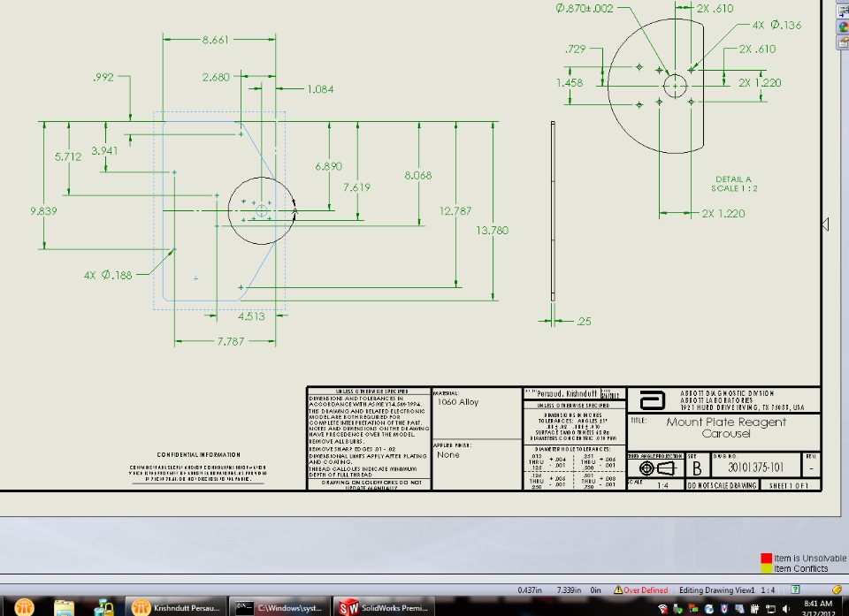Open the pinned Lotus Notes taskbar icon
Viewport: 849px width, 616px height.
[x=24, y=607]
